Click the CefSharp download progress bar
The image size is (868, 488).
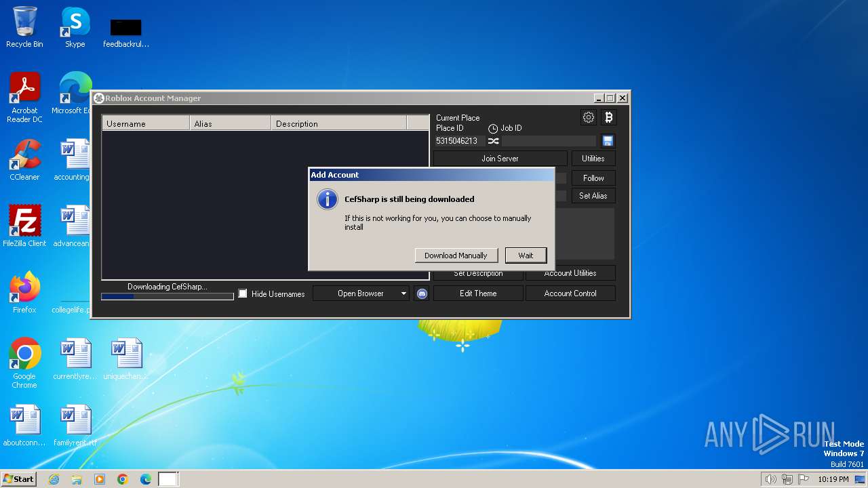pyautogui.click(x=167, y=296)
